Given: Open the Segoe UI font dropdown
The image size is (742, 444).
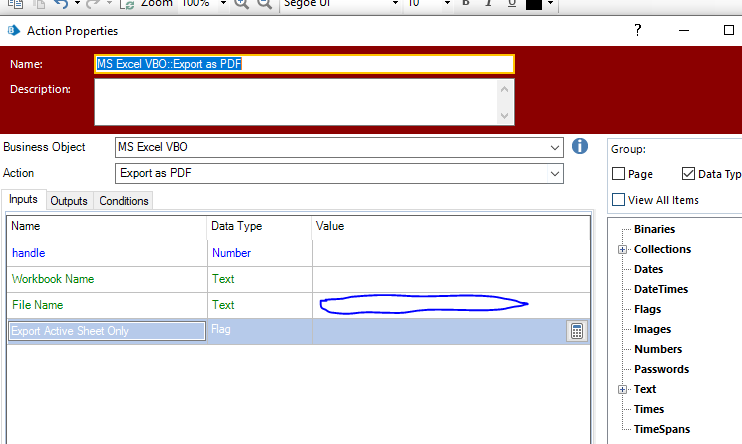Looking at the screenshot, I should 395,3.
